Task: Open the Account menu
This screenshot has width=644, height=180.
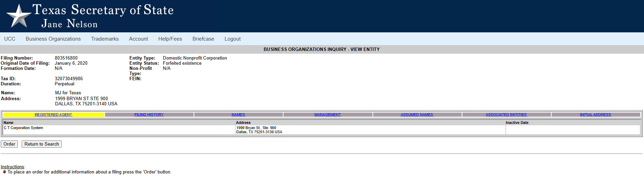Action: [138, 39]
